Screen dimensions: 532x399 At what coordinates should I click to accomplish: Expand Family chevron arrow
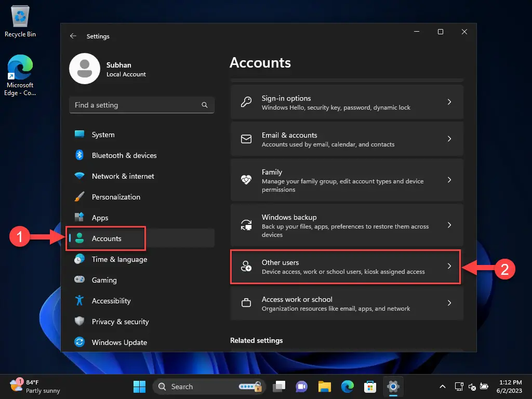(x=449, y=180)
